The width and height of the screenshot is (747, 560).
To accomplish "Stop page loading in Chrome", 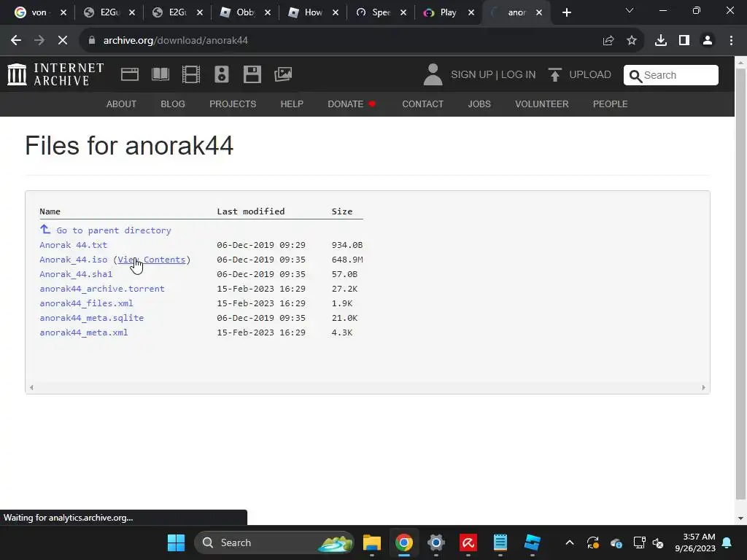I will (63, 41).
